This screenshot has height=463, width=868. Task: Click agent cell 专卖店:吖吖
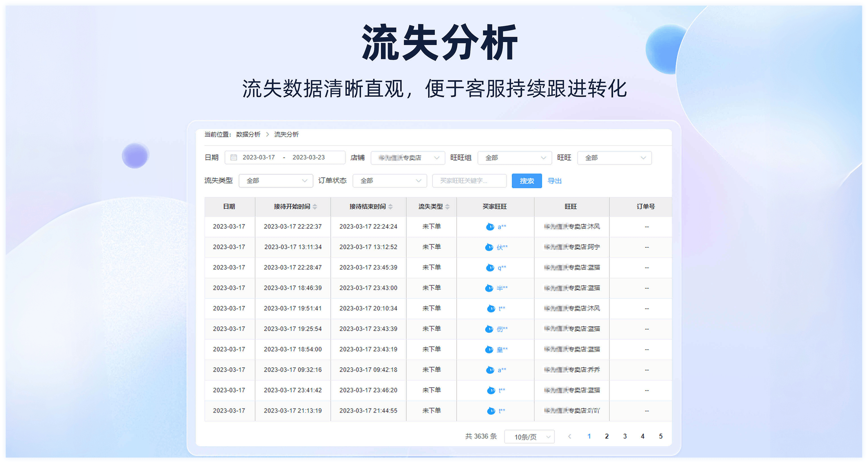coord(572,411)
